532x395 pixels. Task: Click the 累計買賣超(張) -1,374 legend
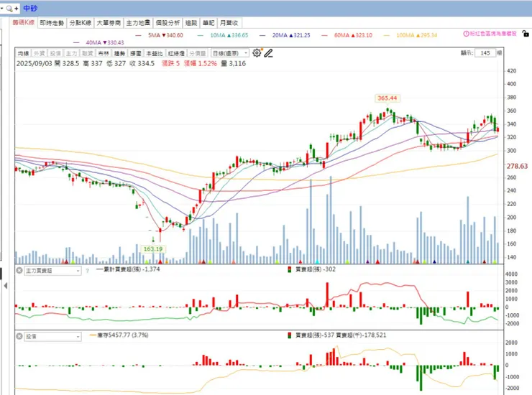128,269
